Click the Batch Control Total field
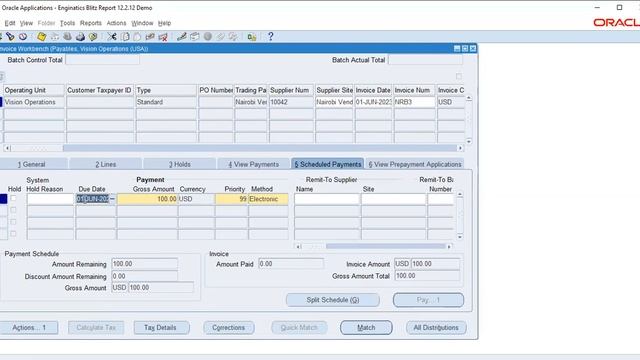This screenshot has height=360, width=640. [x=102, y=60]
